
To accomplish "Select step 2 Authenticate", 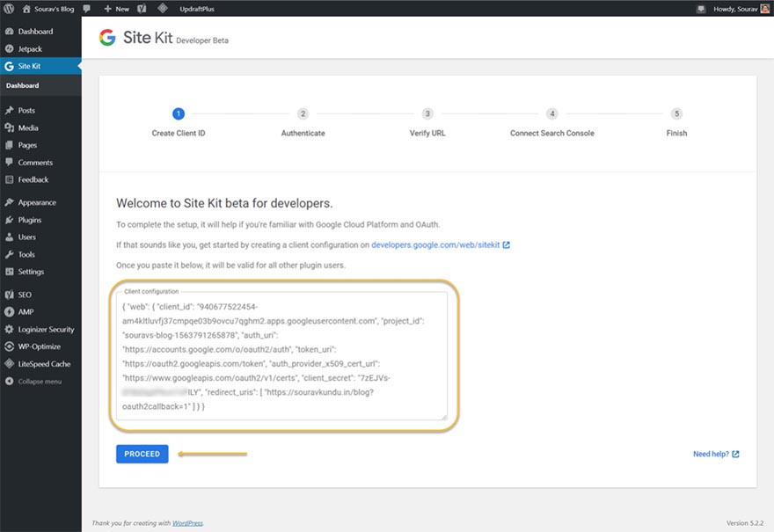I will click(x=303, y=122).
